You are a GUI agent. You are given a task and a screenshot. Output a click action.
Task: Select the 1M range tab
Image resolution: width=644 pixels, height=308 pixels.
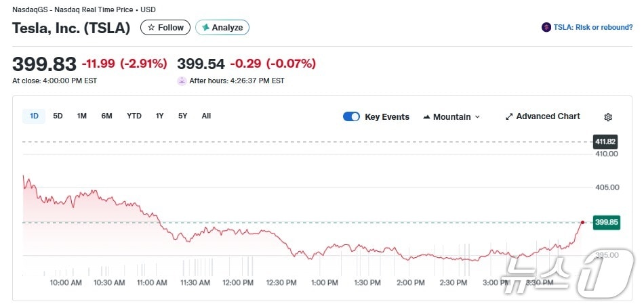82,116
